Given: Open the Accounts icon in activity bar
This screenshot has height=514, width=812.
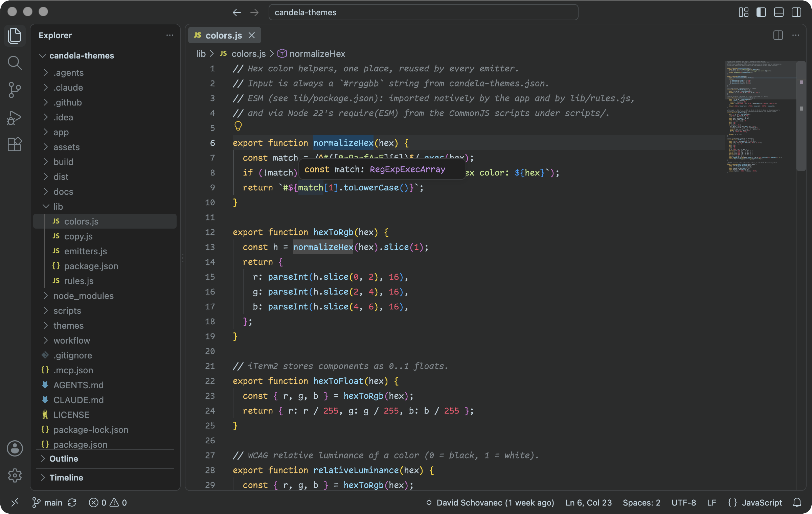Looking at the screenshot, I should [15, 449].
